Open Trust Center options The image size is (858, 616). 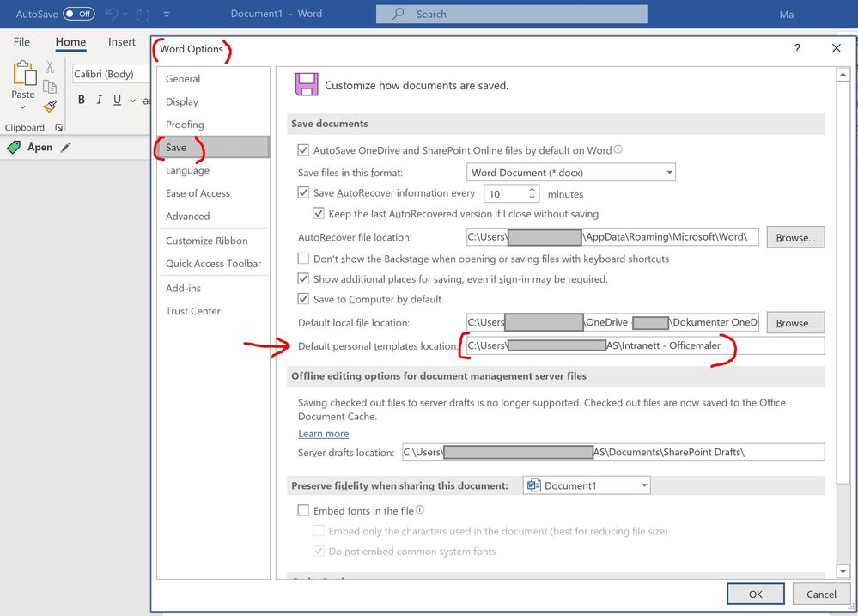click(213, 311)
